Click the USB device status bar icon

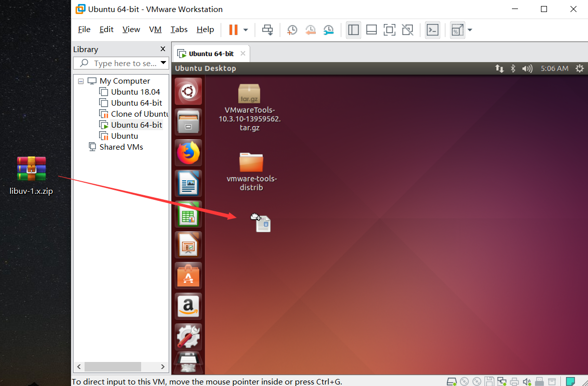pos(539,381)
